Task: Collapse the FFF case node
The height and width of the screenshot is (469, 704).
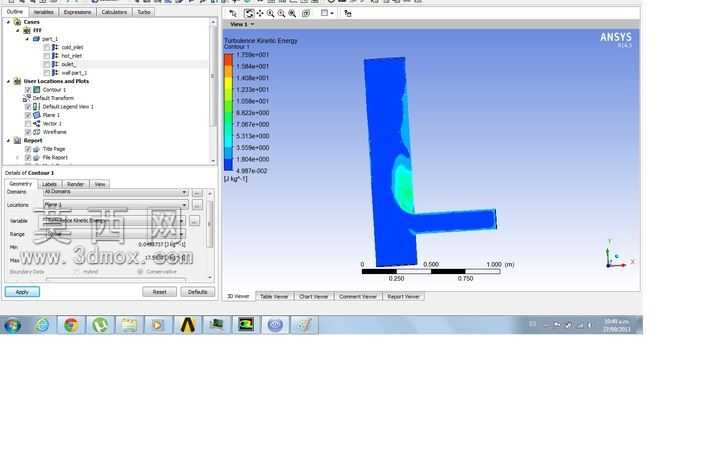Action: (18, 31)
